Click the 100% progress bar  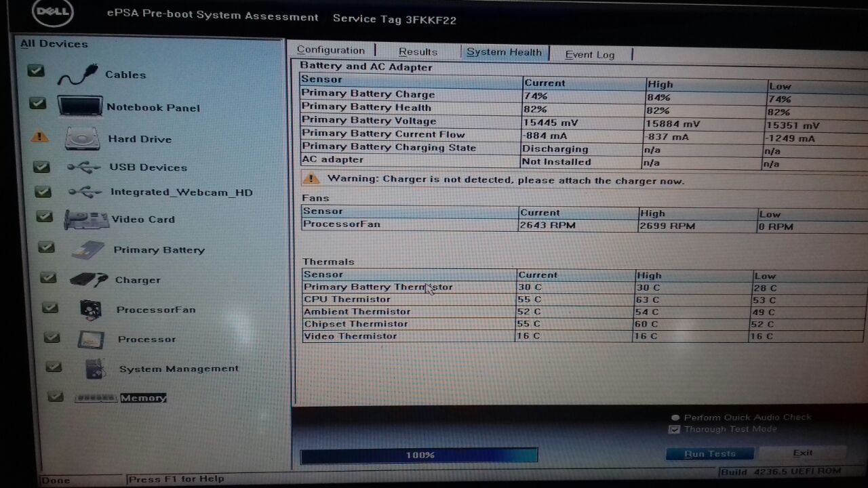pos(419,455)
